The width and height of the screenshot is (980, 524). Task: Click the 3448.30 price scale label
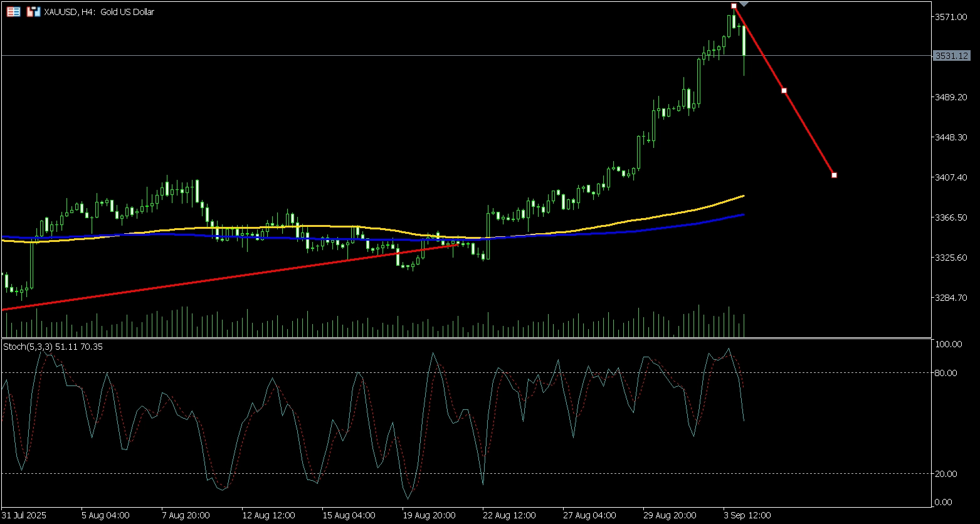click(951, 137)
